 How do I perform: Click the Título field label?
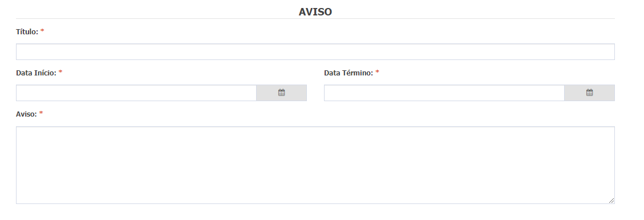(27, 31)
